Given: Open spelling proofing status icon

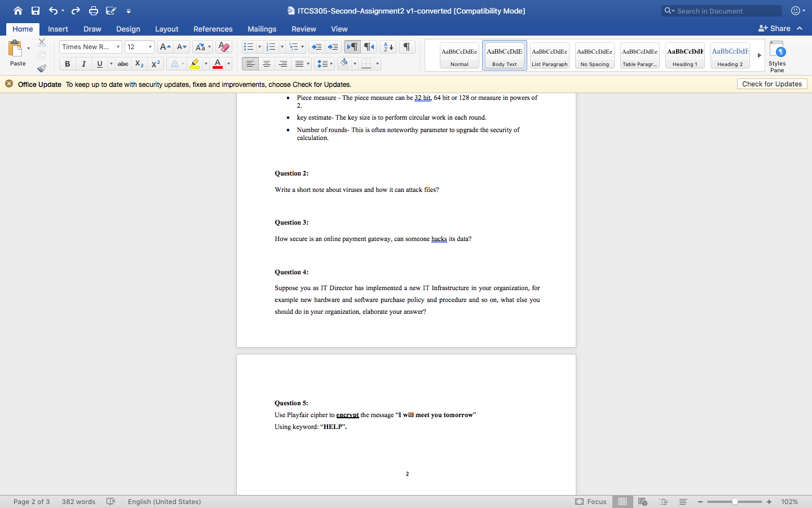Looking at the screenshot, I should pos(111,501).
